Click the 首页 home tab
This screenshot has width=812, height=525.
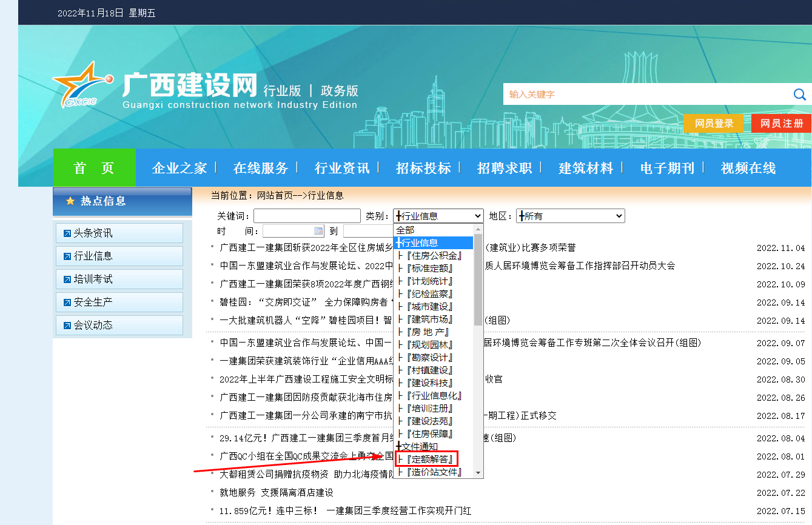coord(94,168)
